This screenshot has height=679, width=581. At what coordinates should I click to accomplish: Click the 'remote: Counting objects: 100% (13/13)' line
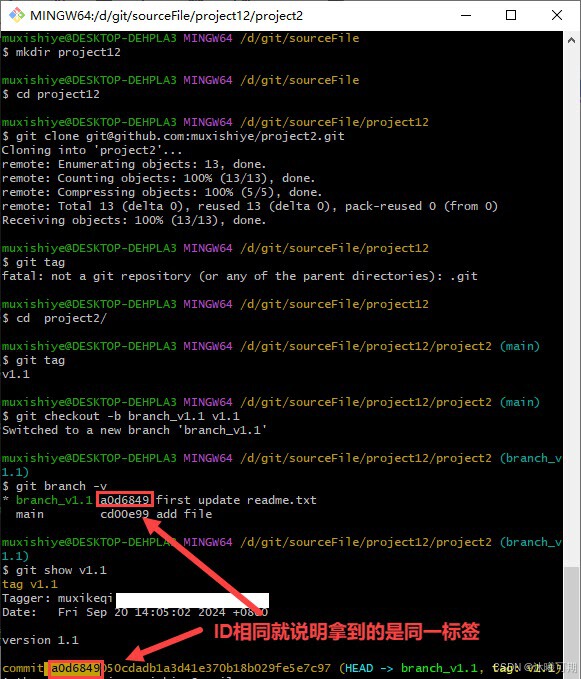[x=158, y=178]
